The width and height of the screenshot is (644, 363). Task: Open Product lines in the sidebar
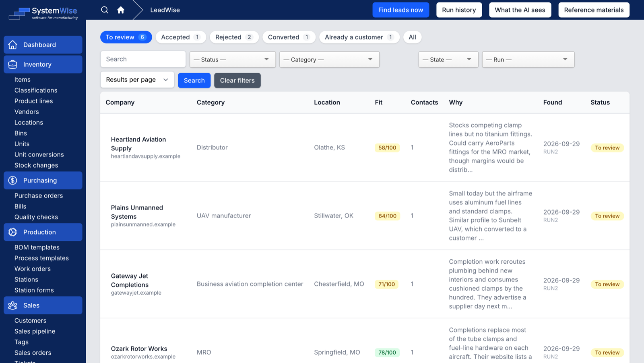(34, 101)
